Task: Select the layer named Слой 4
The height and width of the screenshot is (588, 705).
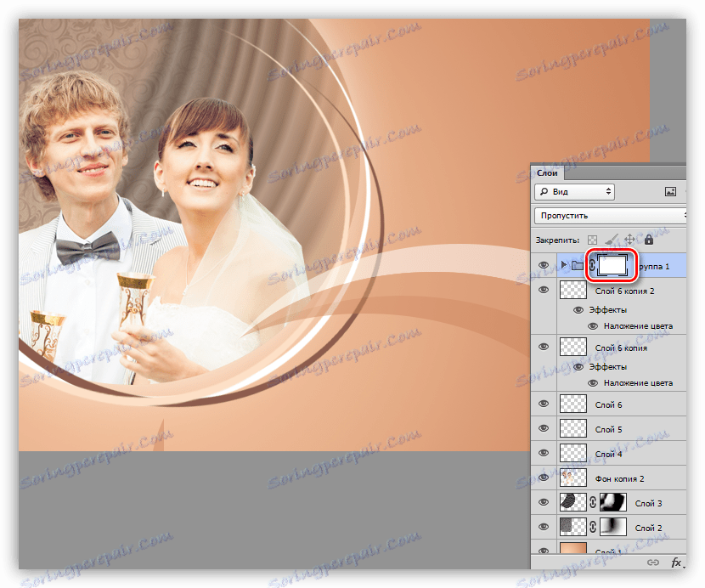Action: pyautogui.click(x=608, y=454)
